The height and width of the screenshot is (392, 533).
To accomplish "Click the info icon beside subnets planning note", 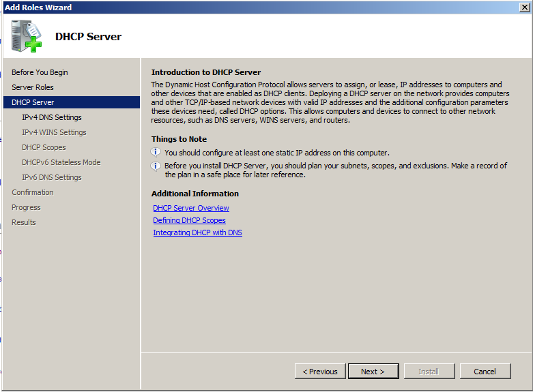I will pos(156,166).
